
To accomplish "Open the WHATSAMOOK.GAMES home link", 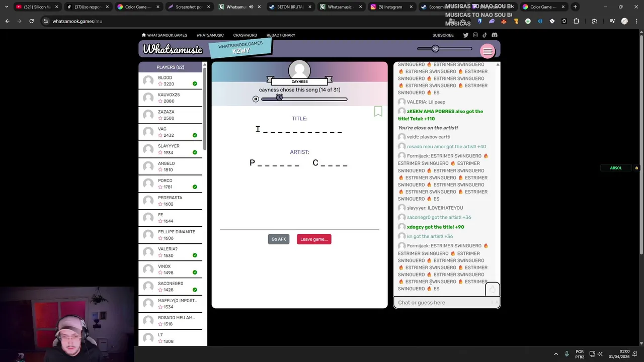I will pyautogui.click(x=165, y=35).
